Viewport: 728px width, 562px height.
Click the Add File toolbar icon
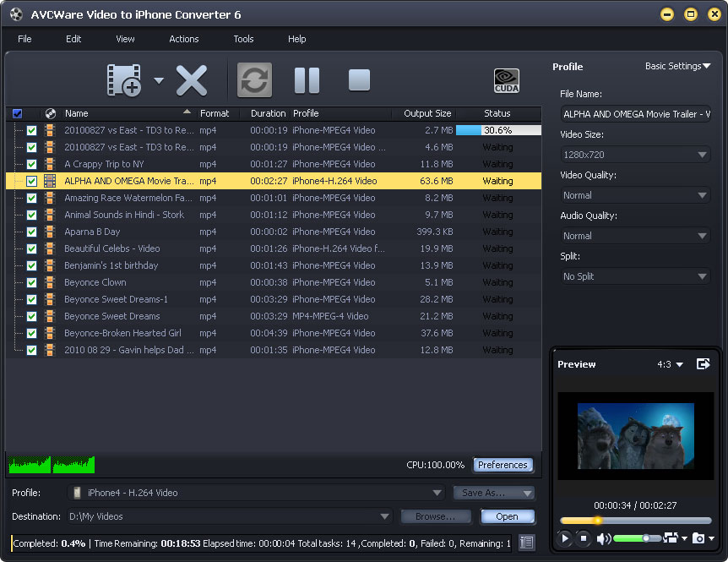click(x=124, y=80)
